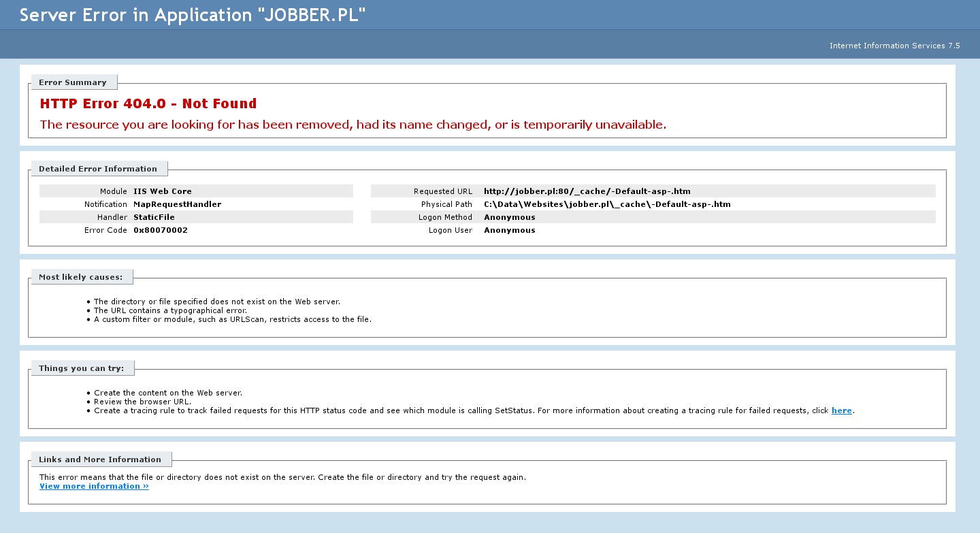Click the Physical Path value text
The image size is (980, 533).
[x=607, y=204]
